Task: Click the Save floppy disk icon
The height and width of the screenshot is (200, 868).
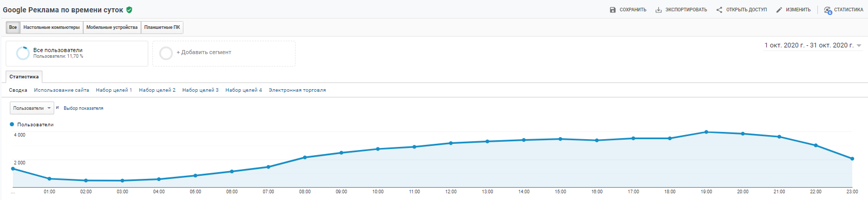Action: 613,10
